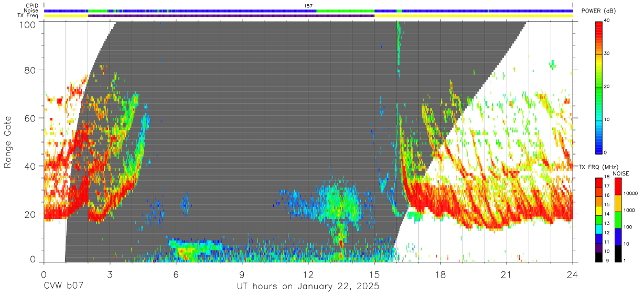Image resolution: width=644 pixels, height=297 pixels.
Task: Click hour 9 on the UT hours axis
Action: click(x=242, y=274)
